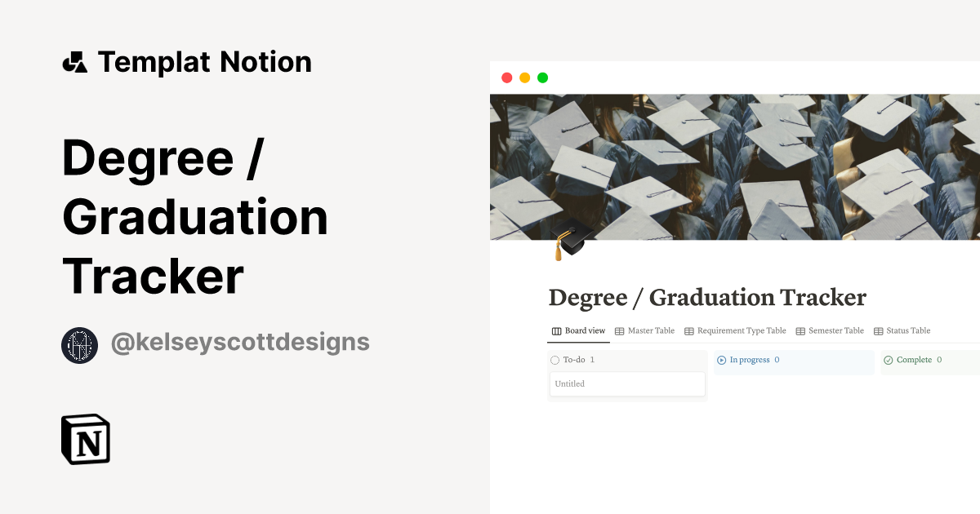Click the Semester Table table icon
The image size is (980, 514).
pyautogui.click(x=800, y=330)
